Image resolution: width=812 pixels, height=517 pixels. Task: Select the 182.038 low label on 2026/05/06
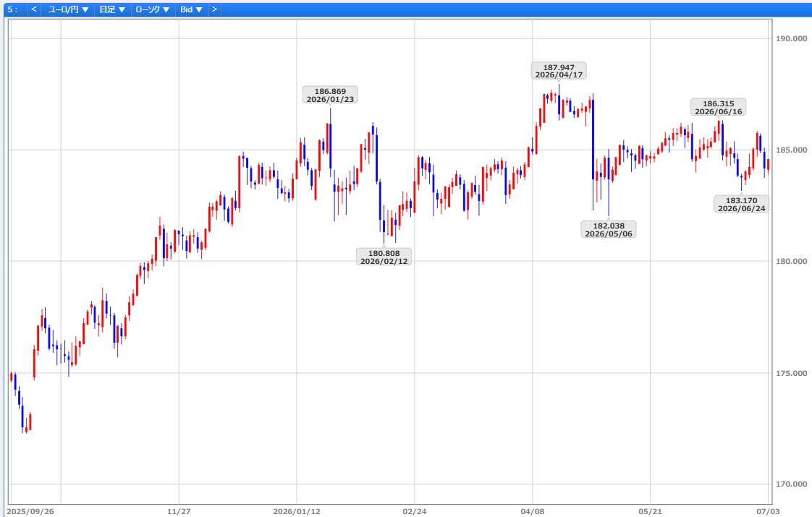click(609, 230)
